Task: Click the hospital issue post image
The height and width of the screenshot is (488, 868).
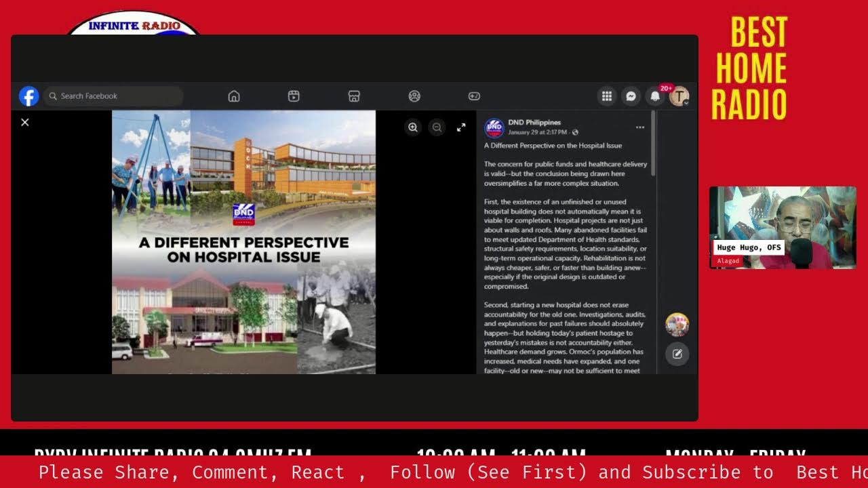Action: (243, 242)
